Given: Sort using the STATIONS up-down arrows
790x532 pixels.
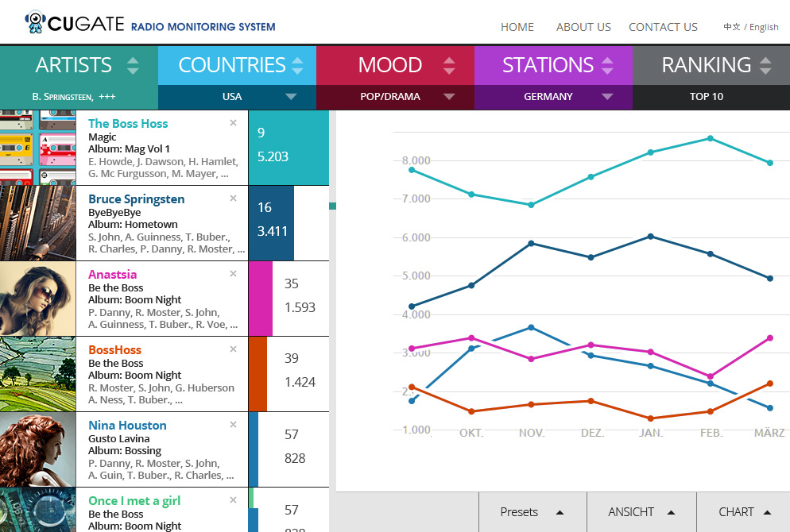Looking at the screenshot, I should (x=607, y=65).
